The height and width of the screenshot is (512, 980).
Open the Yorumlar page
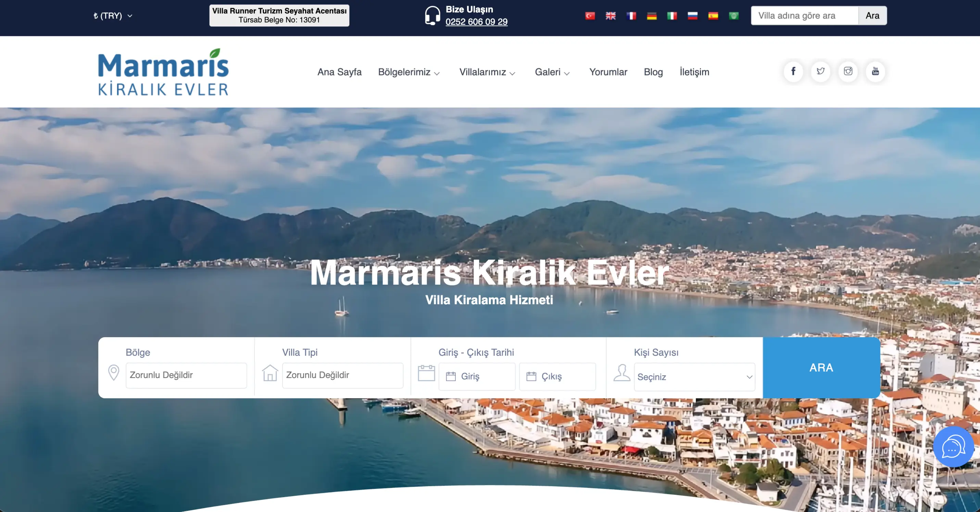point(608,72)
